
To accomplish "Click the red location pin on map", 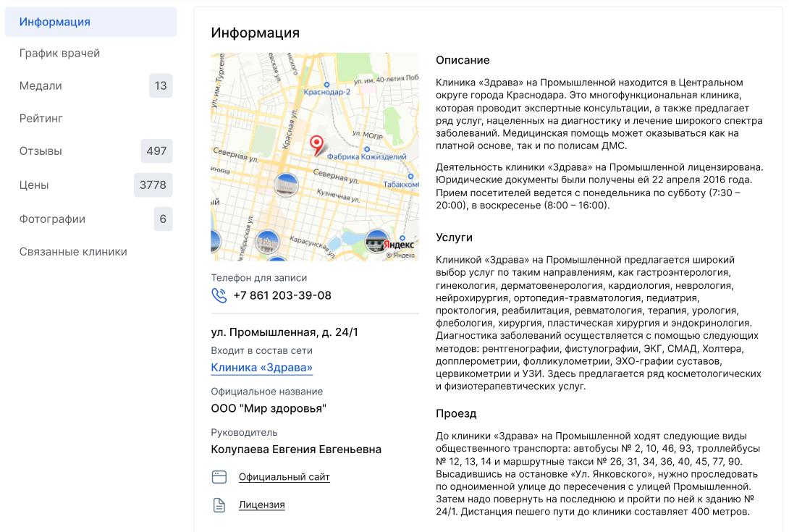I will pyautogui.click(x=316, y=144).
